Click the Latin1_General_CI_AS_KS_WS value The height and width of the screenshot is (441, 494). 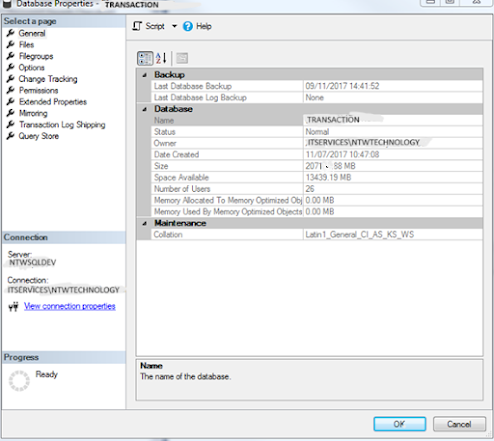pyautogui.click(x=360, y=235)
